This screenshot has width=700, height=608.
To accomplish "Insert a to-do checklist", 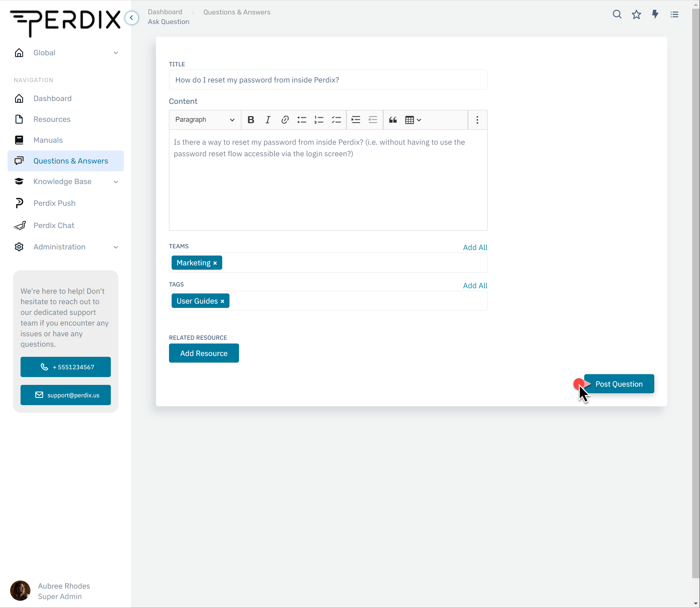I will click(336, 120).
